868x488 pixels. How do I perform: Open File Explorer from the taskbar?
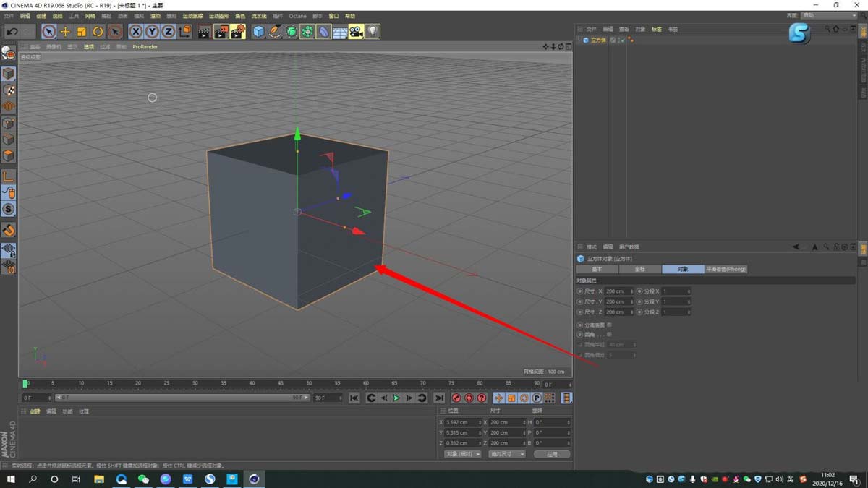(99, 479)
